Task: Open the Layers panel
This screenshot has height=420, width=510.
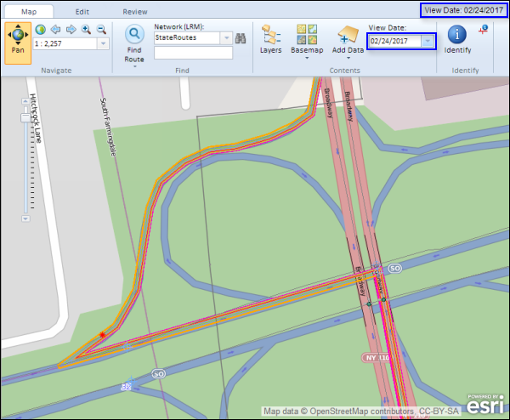Action: point(271,39)
